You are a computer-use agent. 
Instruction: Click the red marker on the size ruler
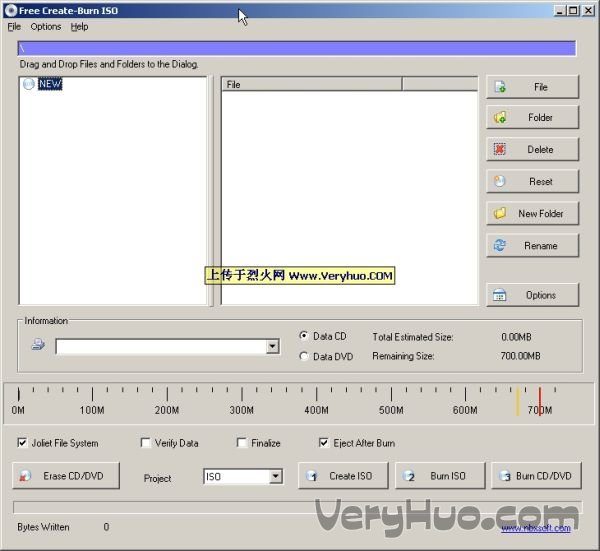pyautogui.click(x=540, y=401)
